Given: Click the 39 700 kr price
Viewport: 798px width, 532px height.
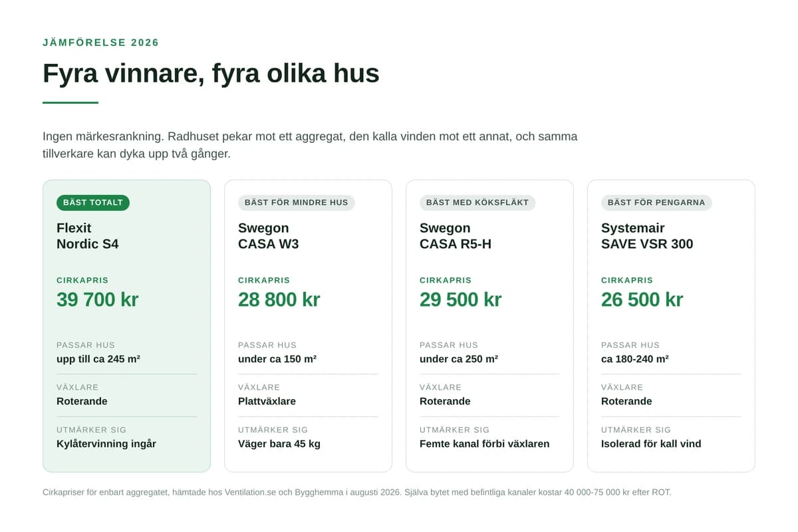Looking at the screenshot, I should pos(98,299).
